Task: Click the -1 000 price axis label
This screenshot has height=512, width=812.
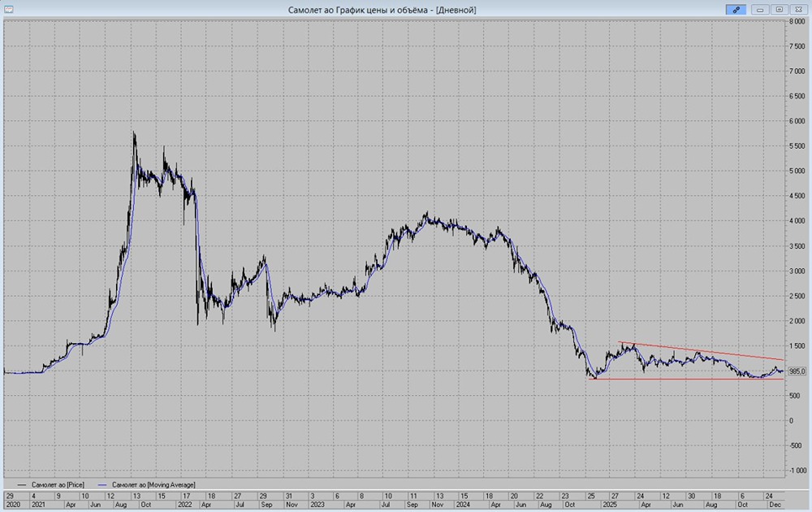Action: (797, 471)
